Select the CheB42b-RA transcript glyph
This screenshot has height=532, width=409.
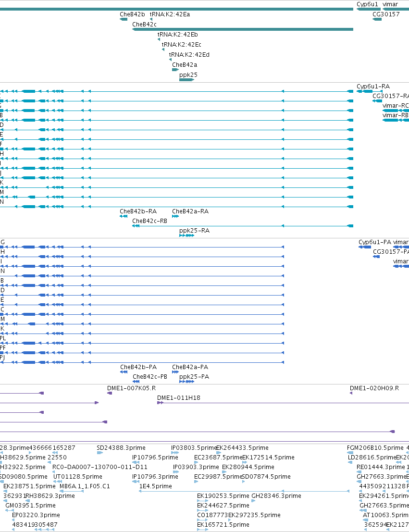tap(124, 216)
